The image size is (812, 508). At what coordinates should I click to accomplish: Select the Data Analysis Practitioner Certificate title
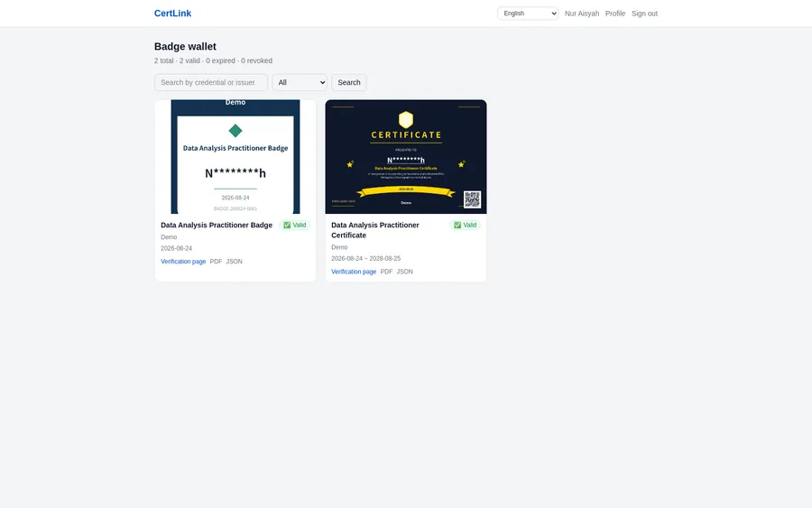pos(375,230)
